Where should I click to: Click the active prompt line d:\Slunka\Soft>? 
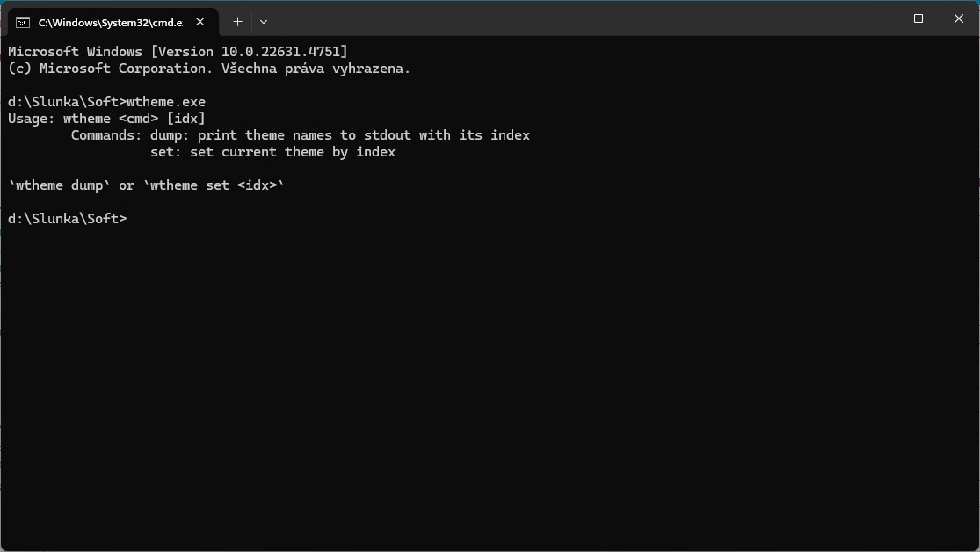coord(68,219)
